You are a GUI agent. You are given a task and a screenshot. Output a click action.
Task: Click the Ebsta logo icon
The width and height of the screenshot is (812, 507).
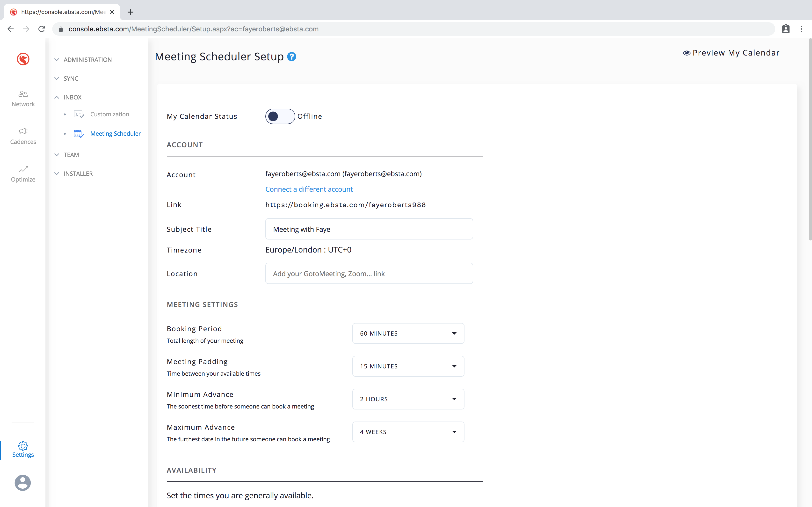click(x=23, y=59)
